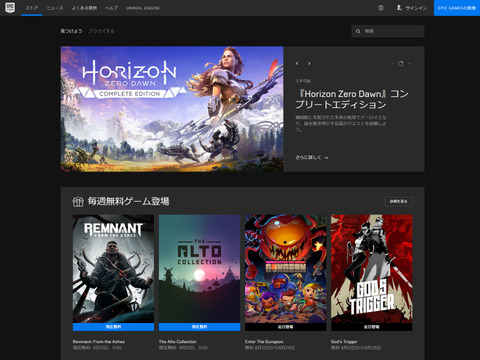Image resolution: width=480 pixels, height=360 pixels.
Task: Click the blue EPIC GAMES get button
Action: [457, 8]
